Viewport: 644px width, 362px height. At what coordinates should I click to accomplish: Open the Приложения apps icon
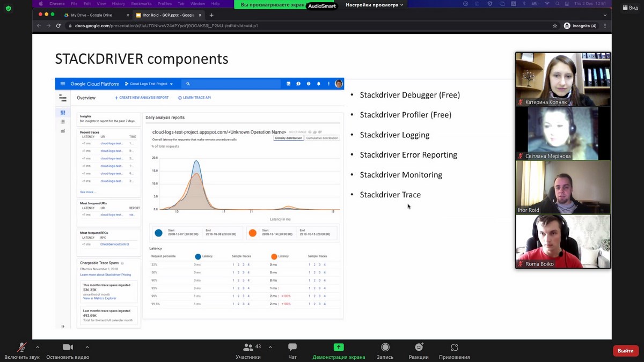[454, 348]
